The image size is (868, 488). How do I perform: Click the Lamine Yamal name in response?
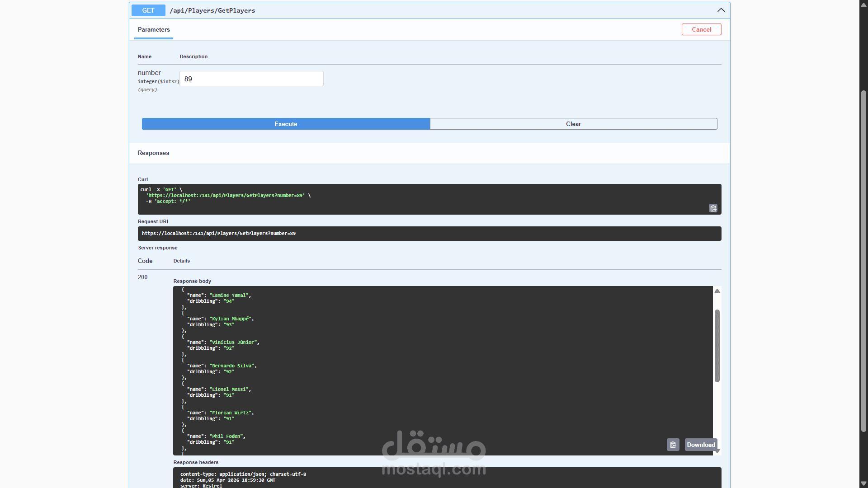pos(229,296)
